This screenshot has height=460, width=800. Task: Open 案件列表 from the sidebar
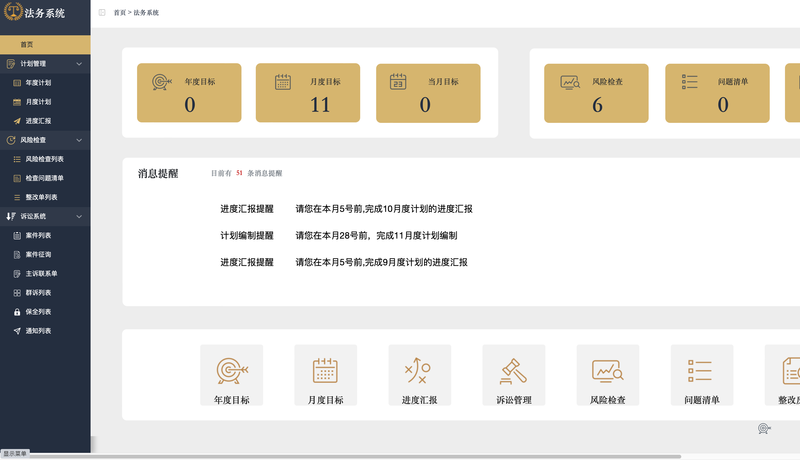tap(38, 235)
